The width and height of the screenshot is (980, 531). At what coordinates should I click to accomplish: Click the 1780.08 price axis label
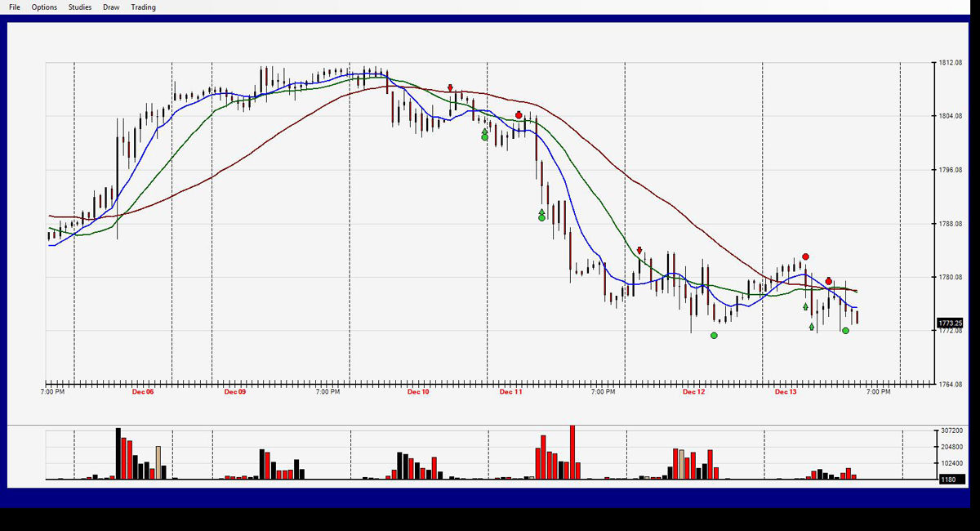(x=951, y=277)
